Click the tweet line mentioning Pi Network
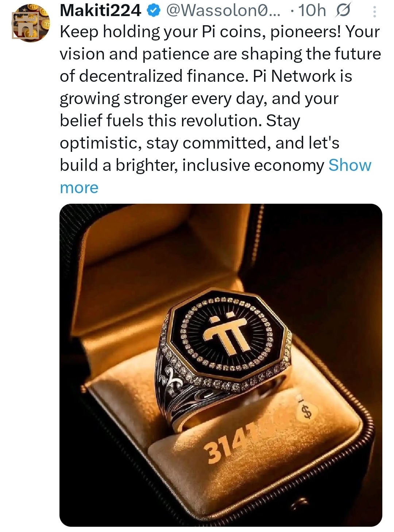The image size is (394, 532). coord(206,76)
